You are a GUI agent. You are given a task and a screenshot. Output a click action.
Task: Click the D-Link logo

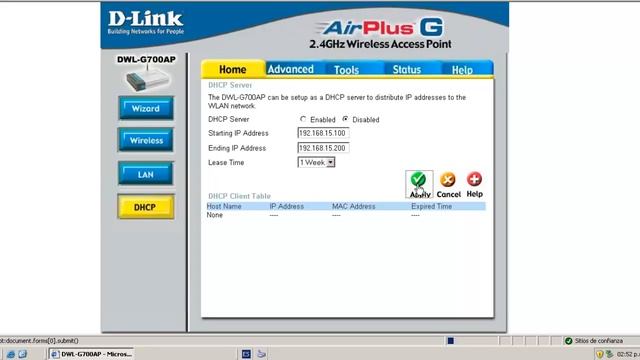coord(145,23)
